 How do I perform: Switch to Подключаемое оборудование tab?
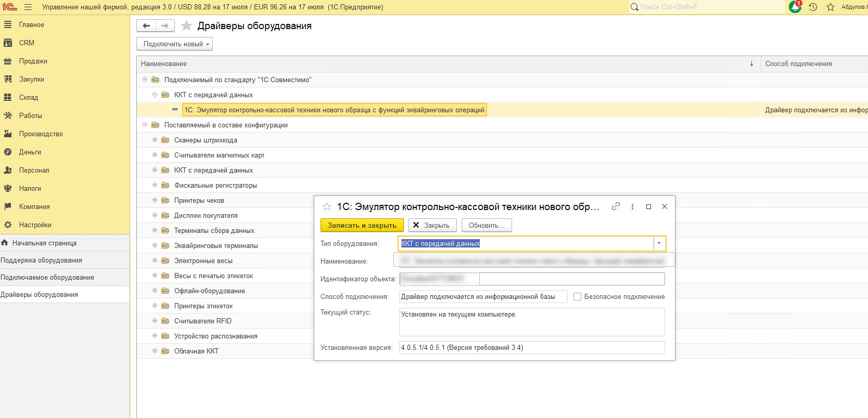[x=65, y=277]
